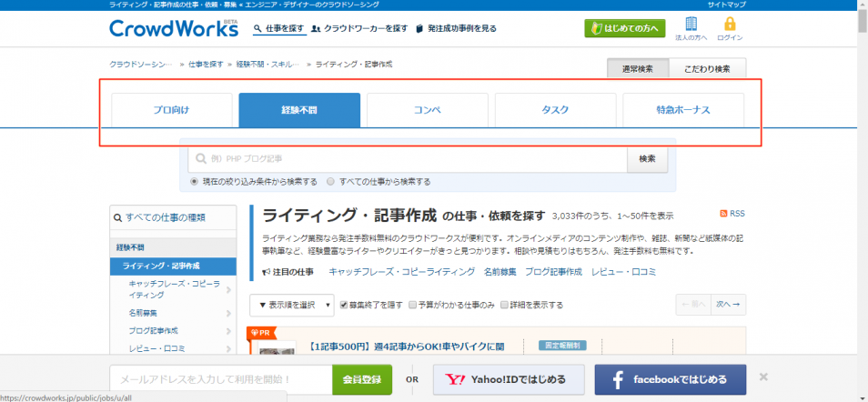This screenshot has width=868, height=402.
Task: Click the page's vertical scrollbar thumb
Action: (x=863, y=22)
